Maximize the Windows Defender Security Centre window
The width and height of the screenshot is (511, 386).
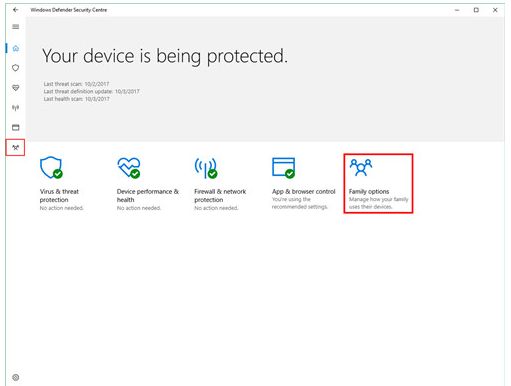476,10
